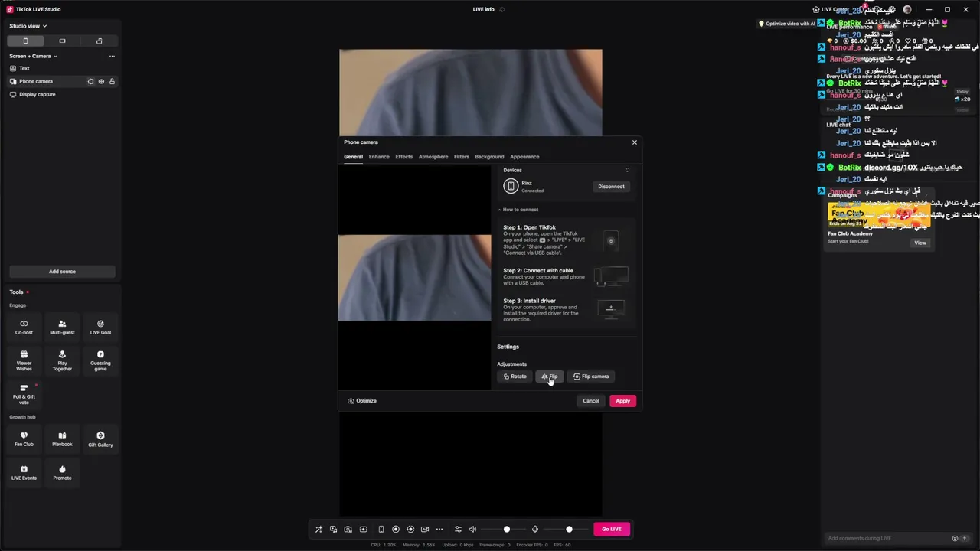Open the three-dots menu in bottom toolbar
Image resolution: width=980 pixels, height=551 pixels.
[439, 529]
